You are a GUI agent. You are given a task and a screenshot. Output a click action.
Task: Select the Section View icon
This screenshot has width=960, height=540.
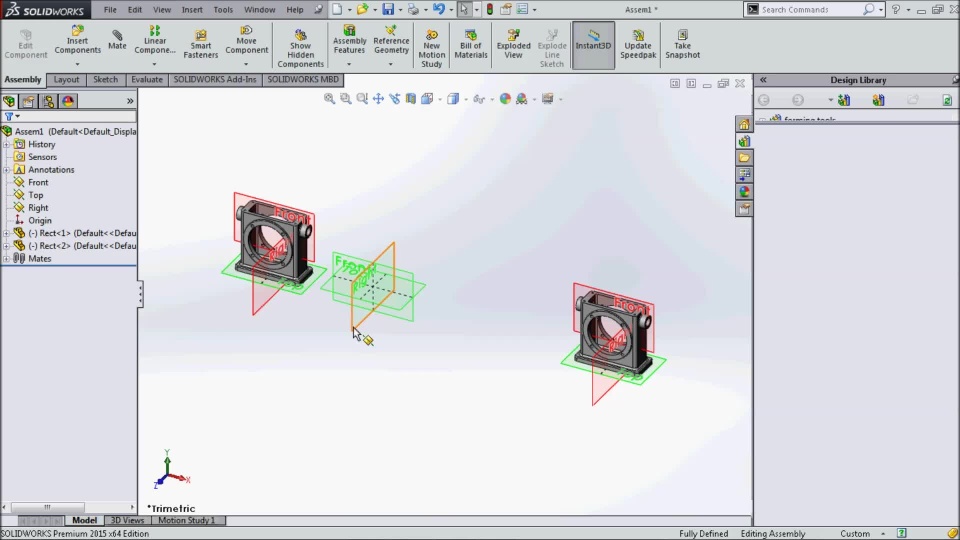click(x=411, y=99)
